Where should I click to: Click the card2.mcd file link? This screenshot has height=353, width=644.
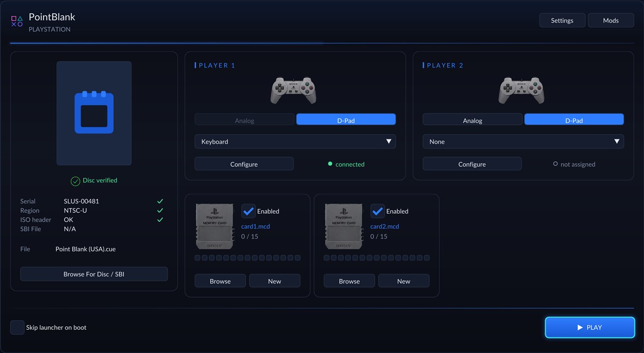click(x=385, y=227)
